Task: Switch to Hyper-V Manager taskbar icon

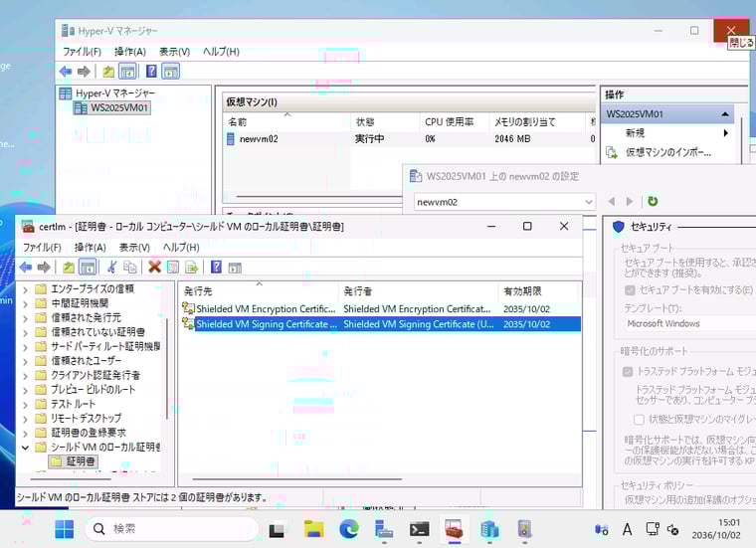Action: click(489, 529)
